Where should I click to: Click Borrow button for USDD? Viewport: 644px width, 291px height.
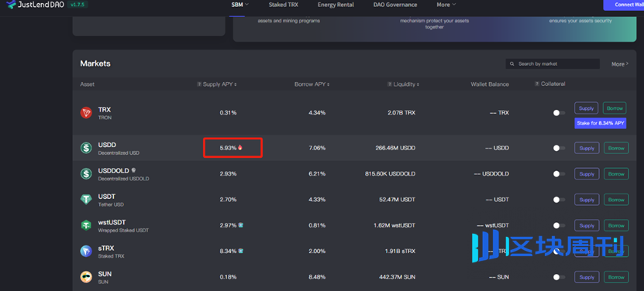[x=616, y=148]
